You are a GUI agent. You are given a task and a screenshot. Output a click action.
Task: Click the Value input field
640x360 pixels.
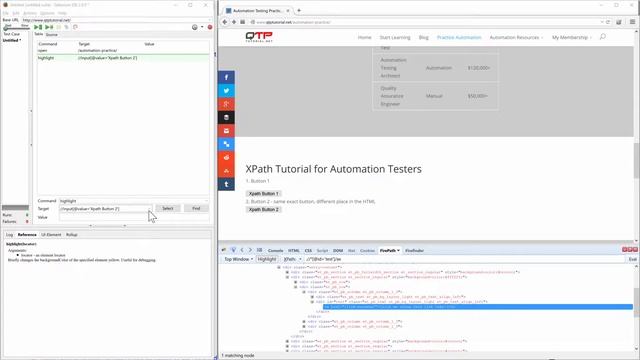pyautogui.click(x=134, y=217)
